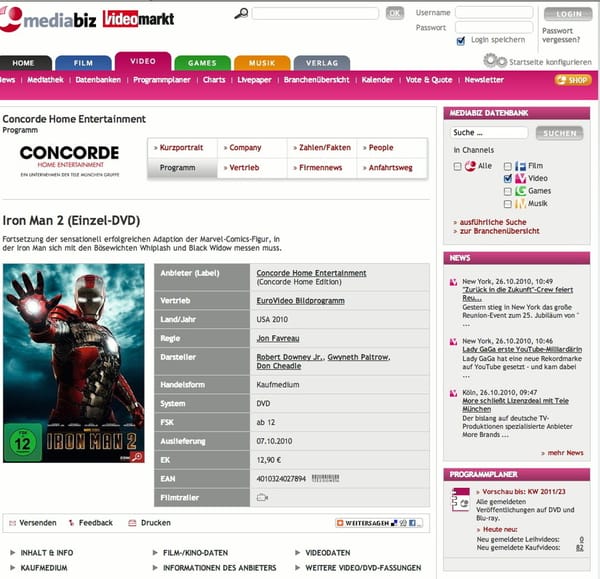Focus the Datenbank Suche field

[489, 133]
